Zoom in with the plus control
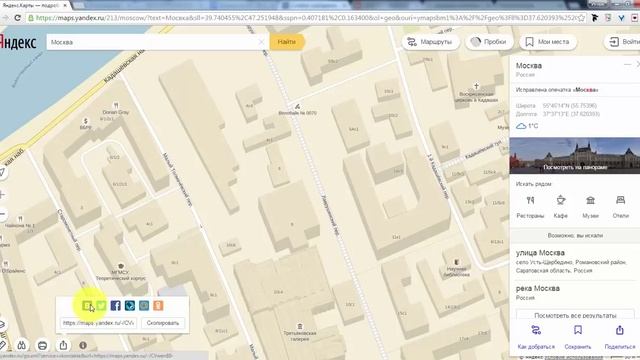Viewport: 640px width, 360px height. (2, 195)
